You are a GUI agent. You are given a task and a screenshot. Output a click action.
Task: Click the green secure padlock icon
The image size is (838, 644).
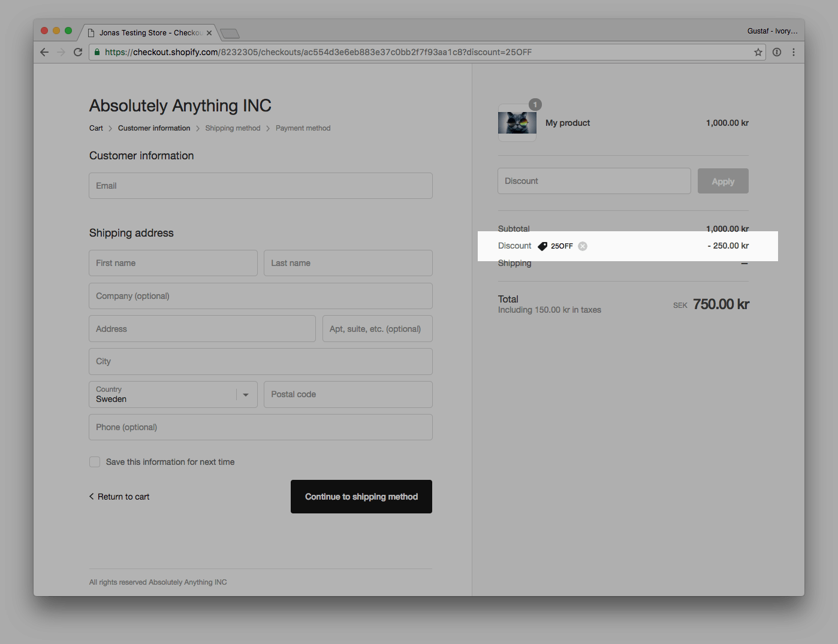point(97,52)
